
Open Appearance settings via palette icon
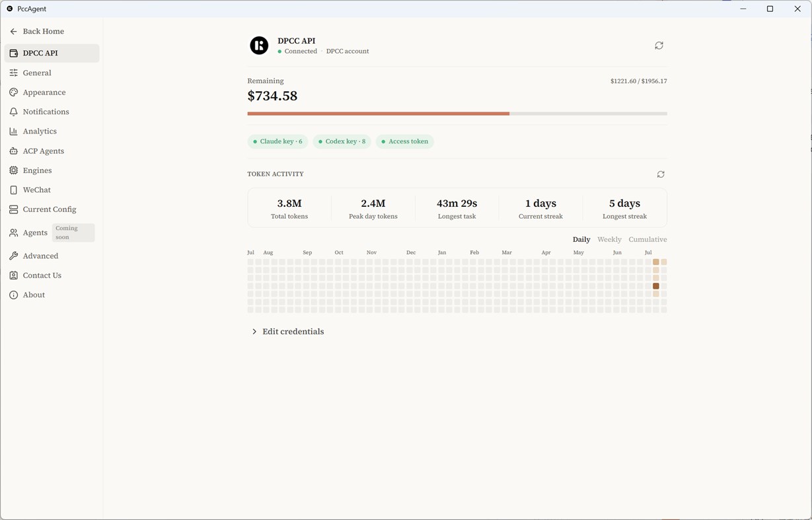tap(13, 93)
